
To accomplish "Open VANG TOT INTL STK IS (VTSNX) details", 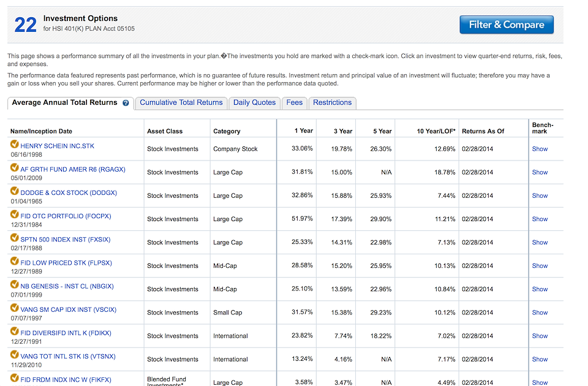I will [68, 357].
